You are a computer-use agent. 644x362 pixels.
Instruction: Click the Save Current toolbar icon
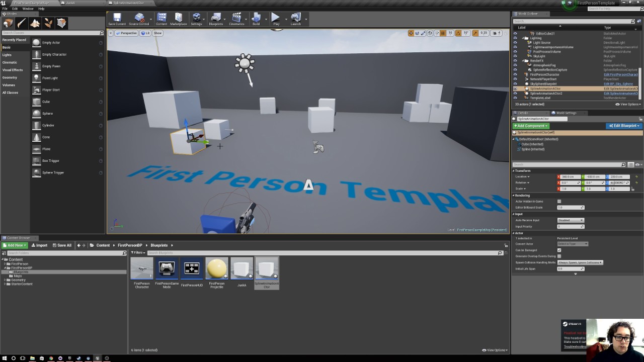coord(117,20)
